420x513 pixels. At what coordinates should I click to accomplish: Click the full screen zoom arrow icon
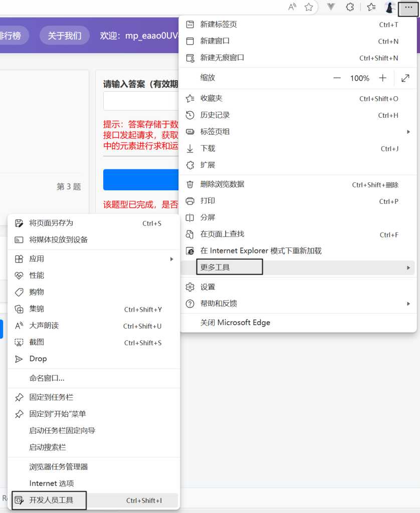[405, 78]
